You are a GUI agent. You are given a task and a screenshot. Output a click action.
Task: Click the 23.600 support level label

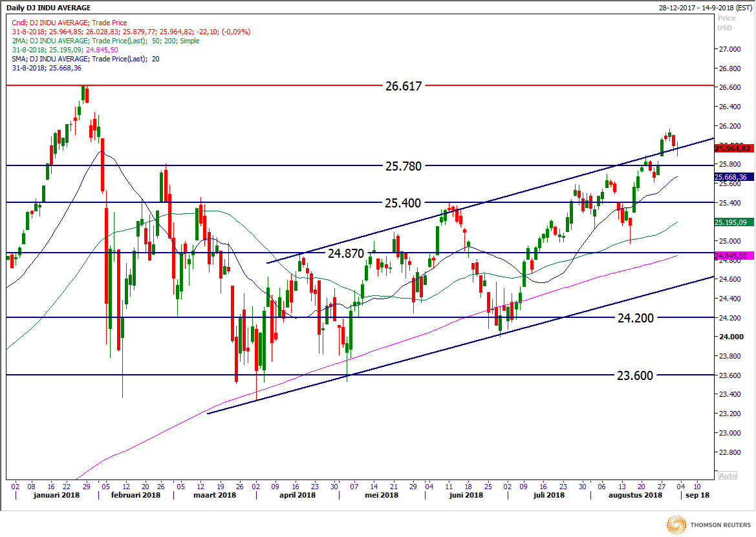tap(635, 375)
